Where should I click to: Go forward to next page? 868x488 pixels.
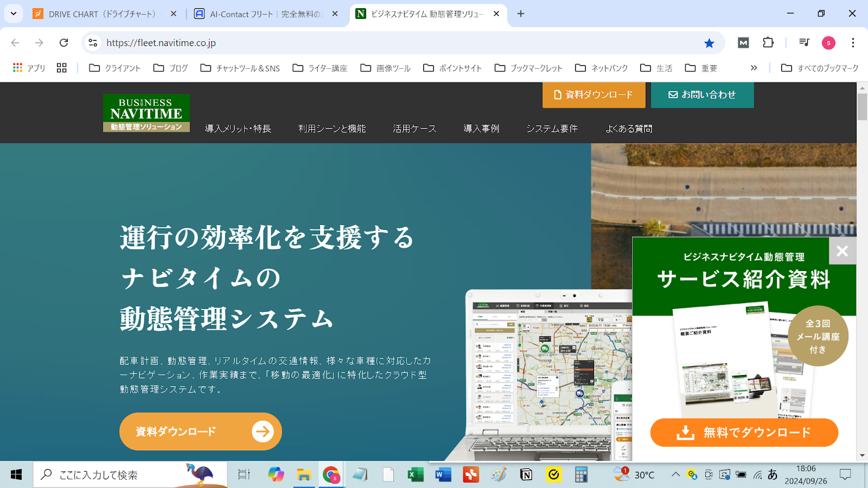point(39,43)
